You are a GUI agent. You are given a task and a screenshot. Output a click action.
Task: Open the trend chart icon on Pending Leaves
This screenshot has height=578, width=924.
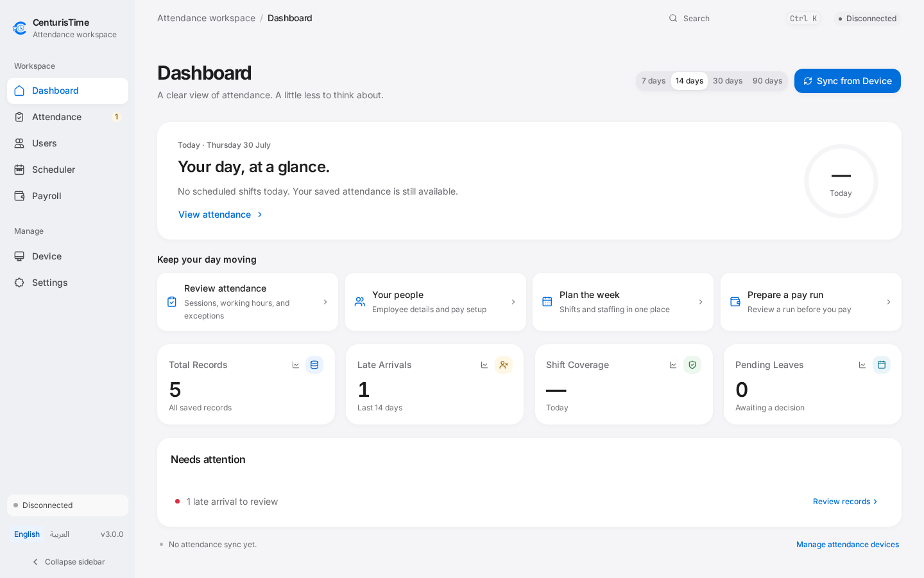(862, 365)
